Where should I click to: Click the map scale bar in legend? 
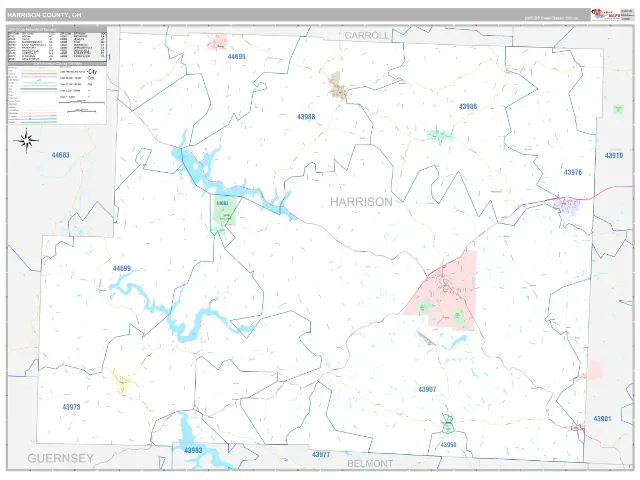[82, 102]
